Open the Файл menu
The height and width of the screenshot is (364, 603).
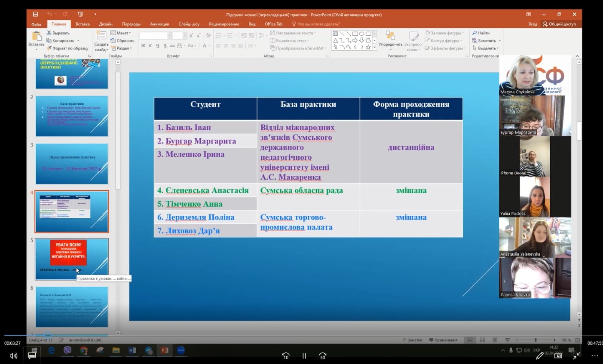36,24
